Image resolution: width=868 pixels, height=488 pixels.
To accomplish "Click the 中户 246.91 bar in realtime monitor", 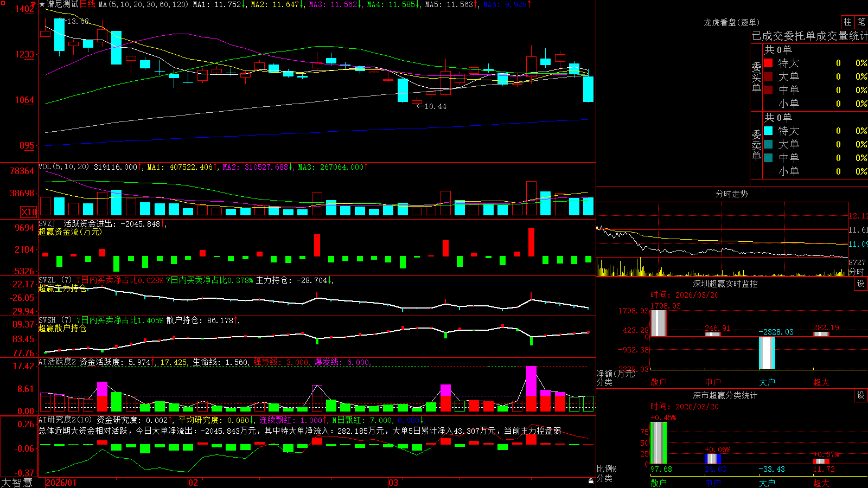I will (712, 335).
